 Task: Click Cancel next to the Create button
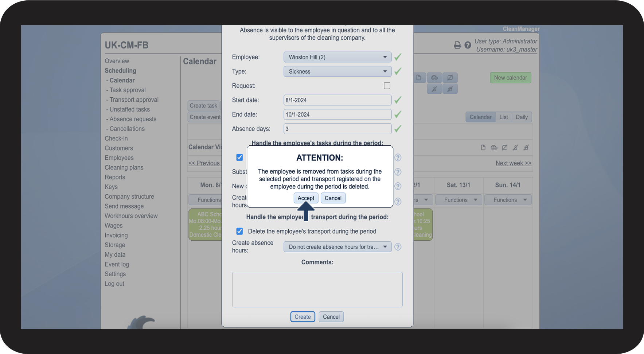pyautogui.click(x=331, y=317)
